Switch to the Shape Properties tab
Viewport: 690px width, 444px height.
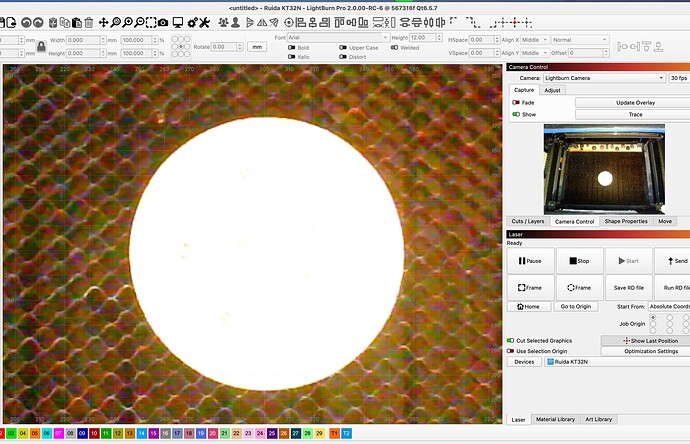coord(626,221)
